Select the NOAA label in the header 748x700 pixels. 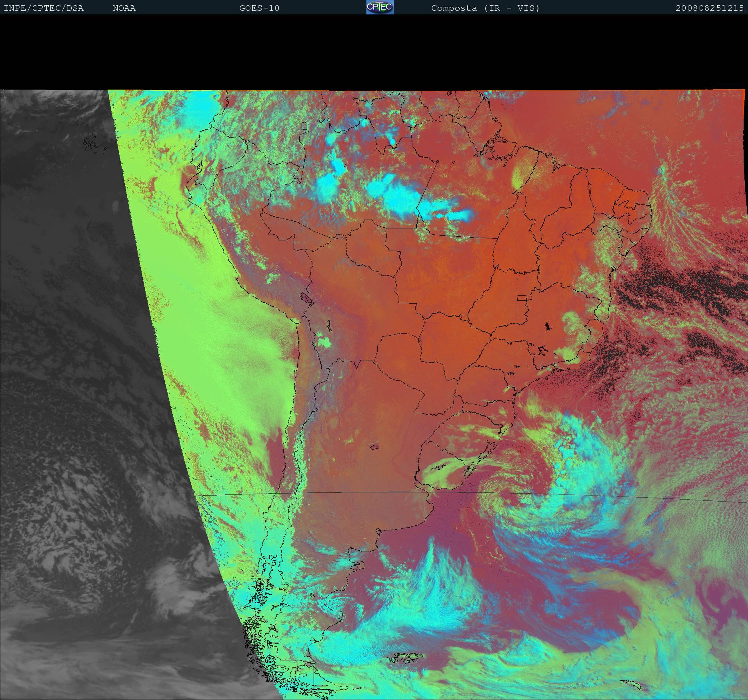[x=124, y=8]
